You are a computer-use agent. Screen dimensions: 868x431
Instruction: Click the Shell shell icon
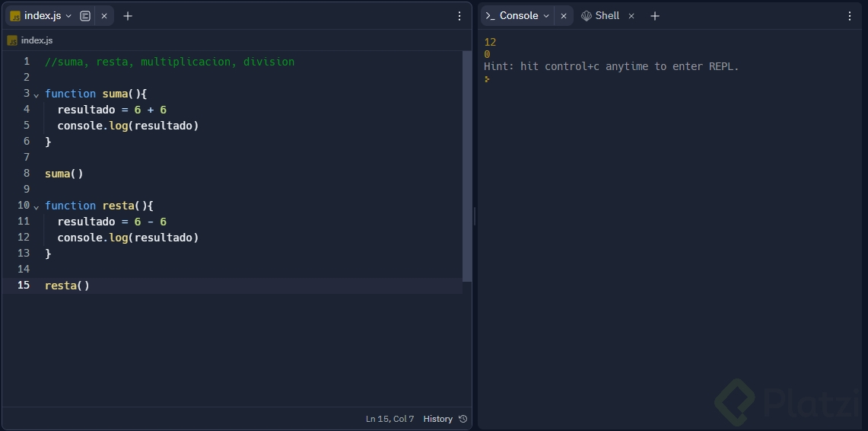587,16
